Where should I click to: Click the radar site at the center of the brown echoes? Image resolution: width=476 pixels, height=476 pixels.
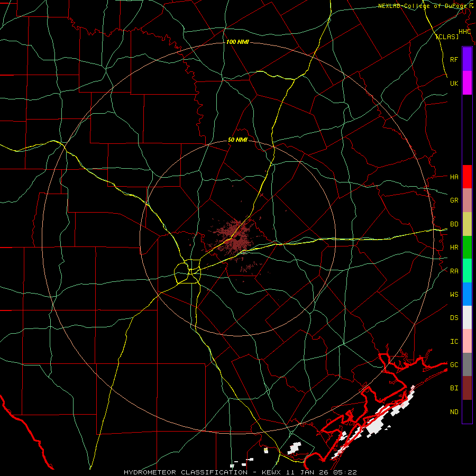pyautogui.click(x=237, y=237)
